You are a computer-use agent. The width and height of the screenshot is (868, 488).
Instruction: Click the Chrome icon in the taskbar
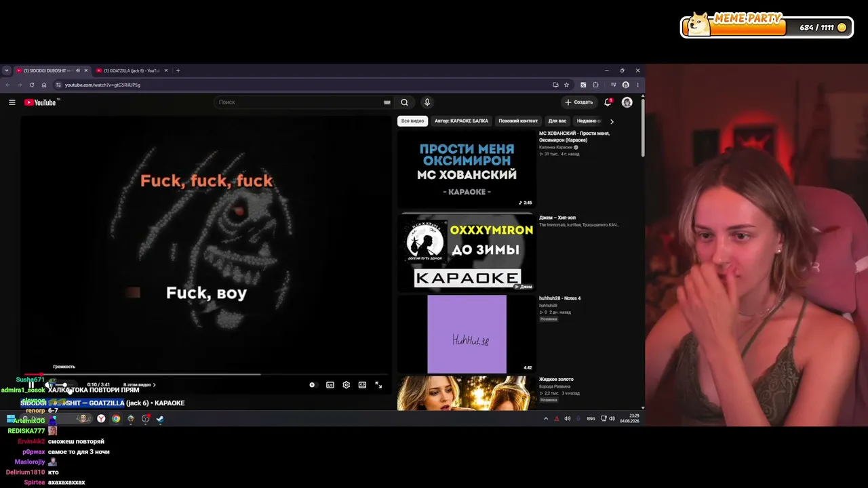[116, 419]
